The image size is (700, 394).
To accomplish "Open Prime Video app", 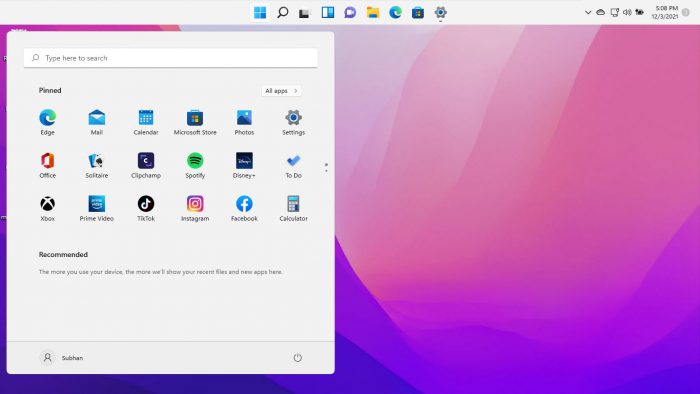I will [97, 208].
